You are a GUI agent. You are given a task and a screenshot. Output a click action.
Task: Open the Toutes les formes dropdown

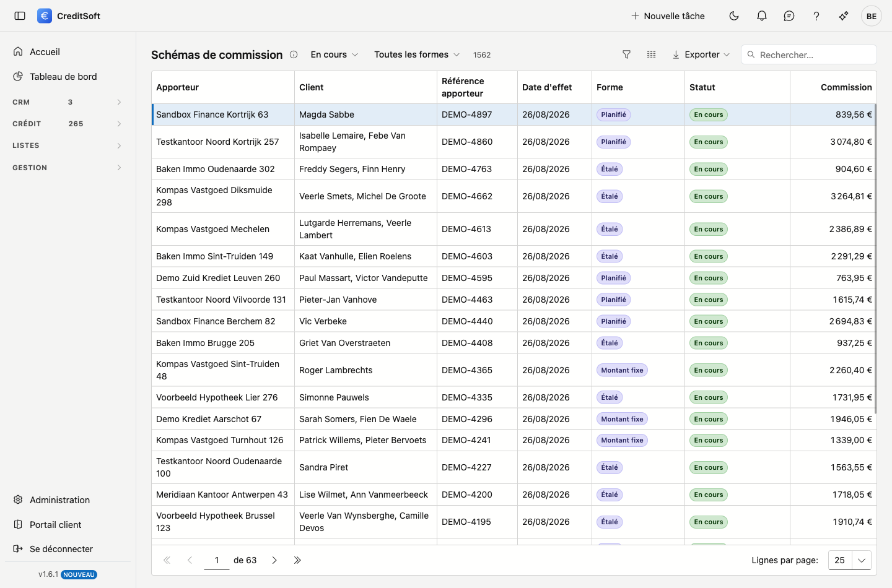click(417, 54)
